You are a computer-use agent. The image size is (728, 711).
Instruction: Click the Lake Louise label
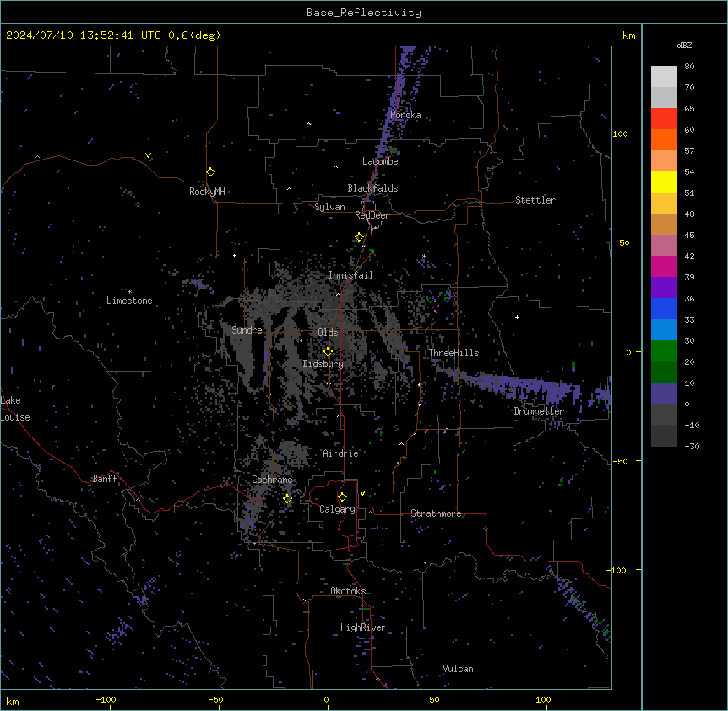[x=15, y=409]
